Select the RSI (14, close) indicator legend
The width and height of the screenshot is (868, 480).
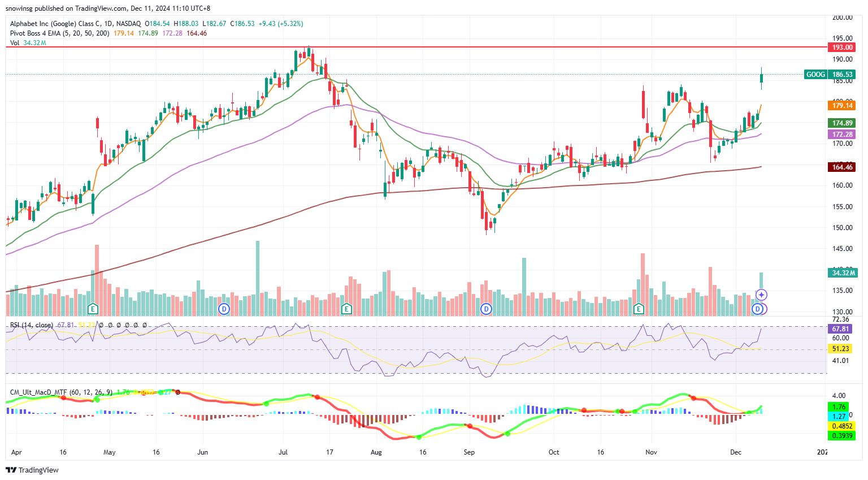(32, 325)
